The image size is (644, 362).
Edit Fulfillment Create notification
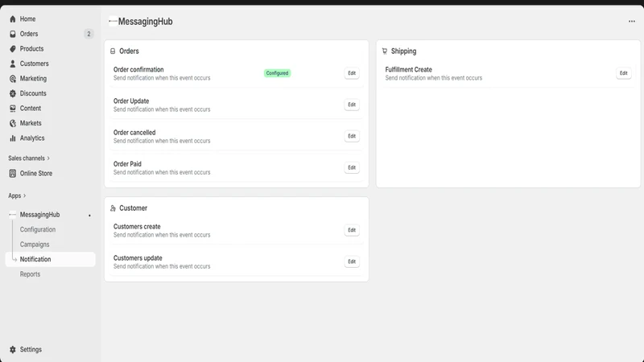tap(623, 73)
